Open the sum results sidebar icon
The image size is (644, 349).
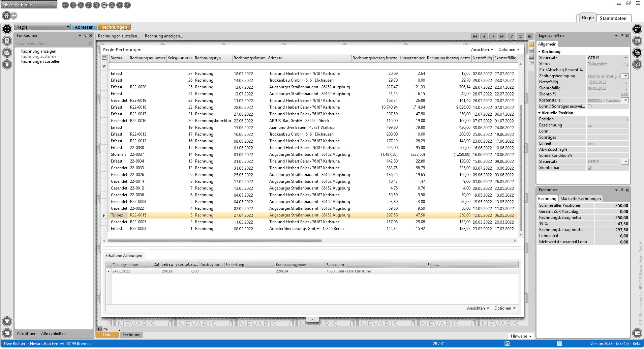637,53
